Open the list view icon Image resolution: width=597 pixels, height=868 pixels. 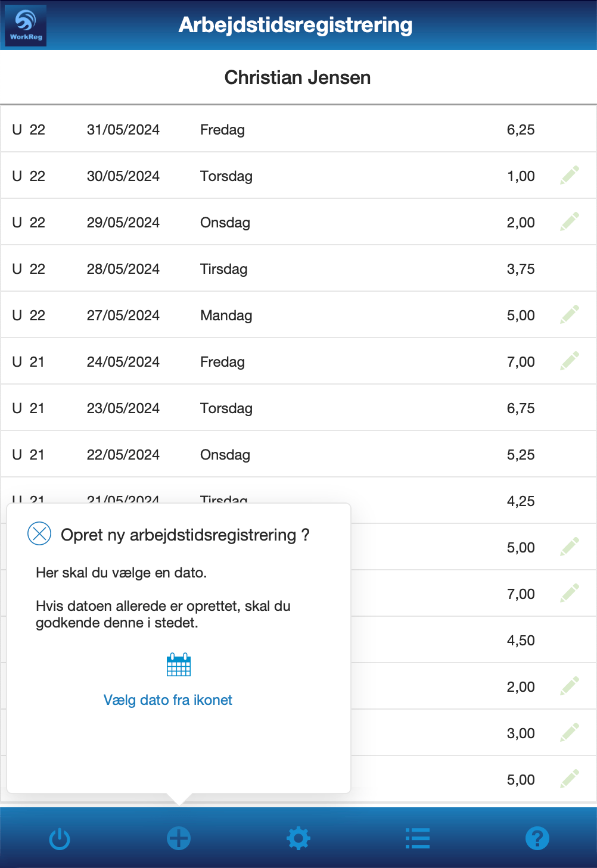pyautogui.click(x=417, y=838)
